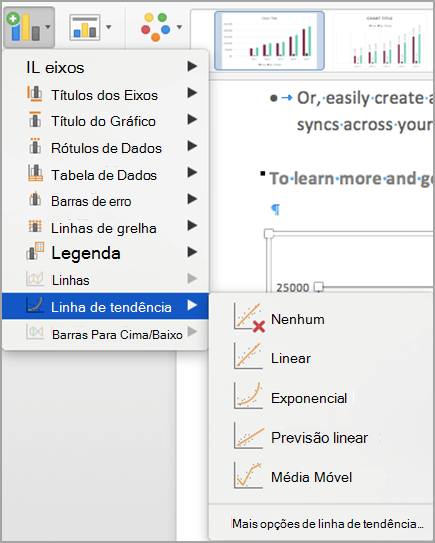Open the Linhas de grelha entry
Image resolution: width=435 pixels, height=543 pixels.
(105, 228)
